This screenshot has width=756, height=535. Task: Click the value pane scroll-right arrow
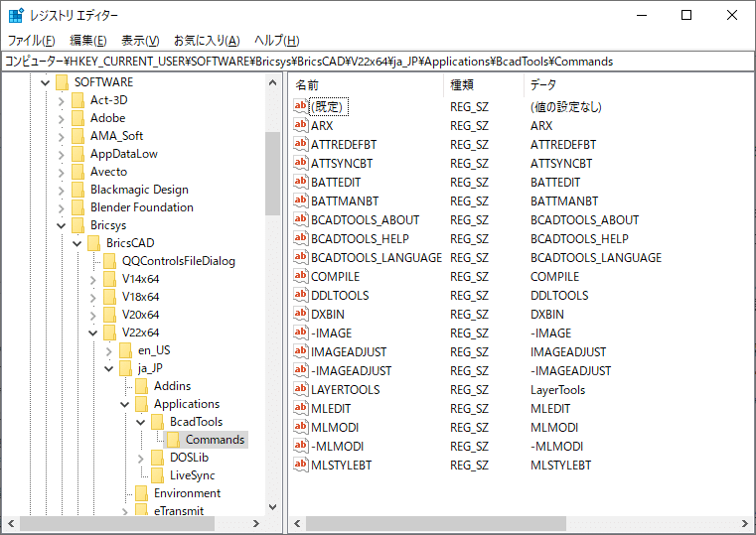tap(745, 523)
